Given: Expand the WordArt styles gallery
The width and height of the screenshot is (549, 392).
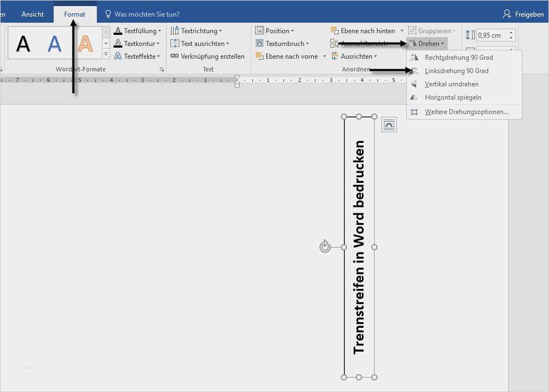Looking at the screenshot, I should 106,54.
